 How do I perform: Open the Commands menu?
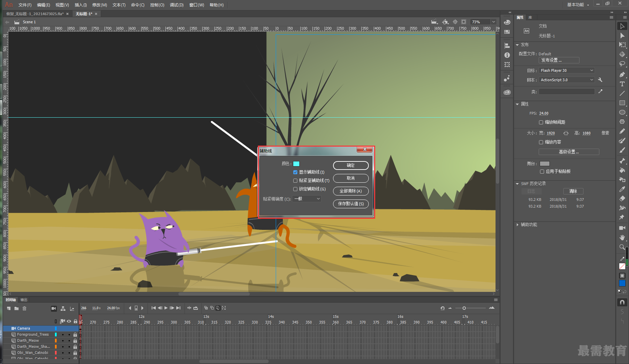click(138, 5)
